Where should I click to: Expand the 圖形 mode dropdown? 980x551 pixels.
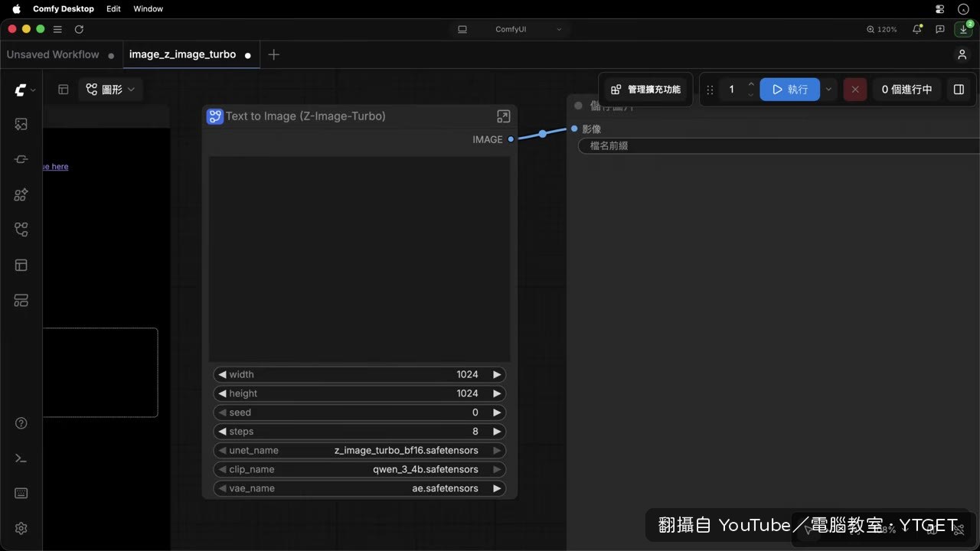(x=111, y=90)
